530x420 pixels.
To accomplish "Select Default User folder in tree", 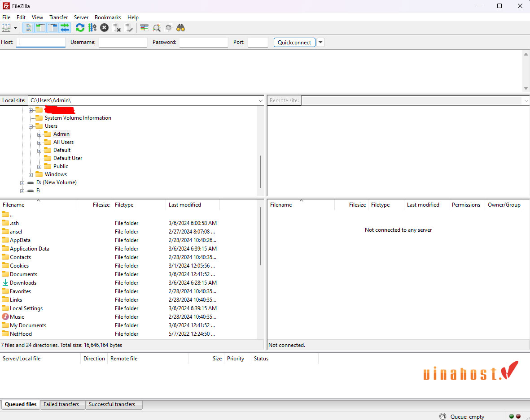I will 68,158.
